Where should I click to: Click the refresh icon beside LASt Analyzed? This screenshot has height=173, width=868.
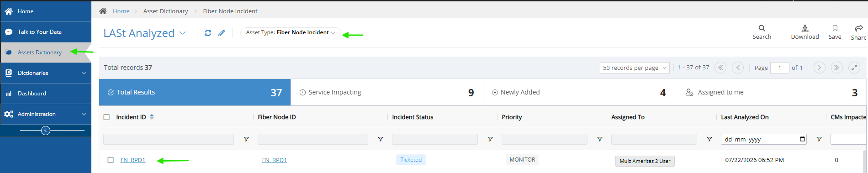click(x=208, y=33)
